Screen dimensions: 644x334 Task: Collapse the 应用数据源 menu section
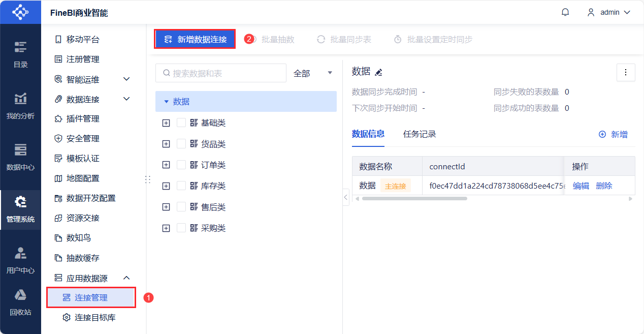127,278
